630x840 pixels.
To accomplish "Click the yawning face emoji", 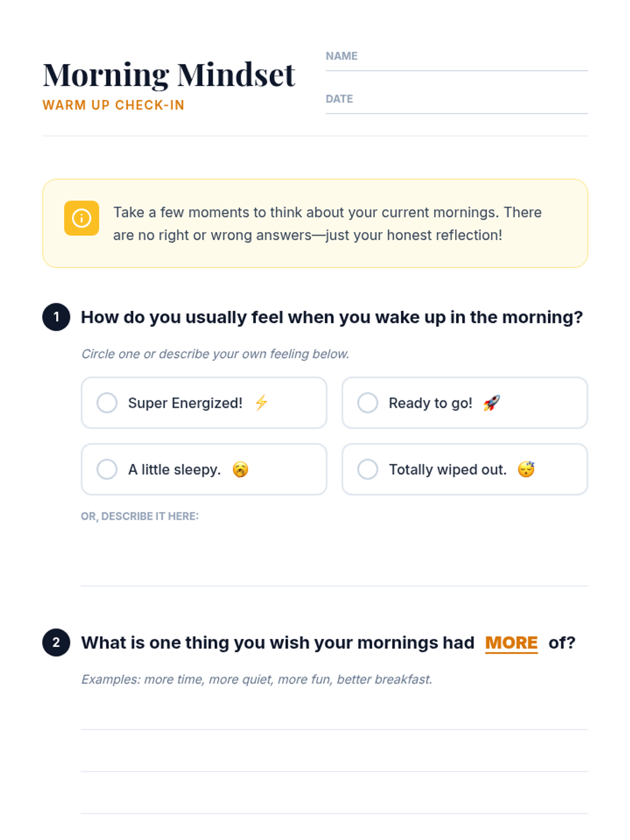I will point(240,469).
